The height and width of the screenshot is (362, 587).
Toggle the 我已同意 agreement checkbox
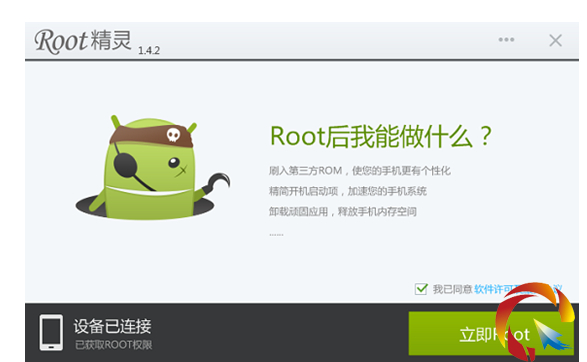tap(421, 289)
